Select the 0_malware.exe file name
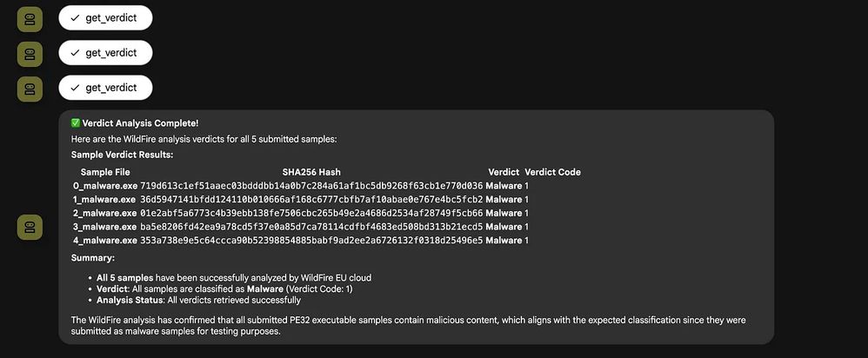This screenshot has width=868, height=358. click(x=105, y=186)
